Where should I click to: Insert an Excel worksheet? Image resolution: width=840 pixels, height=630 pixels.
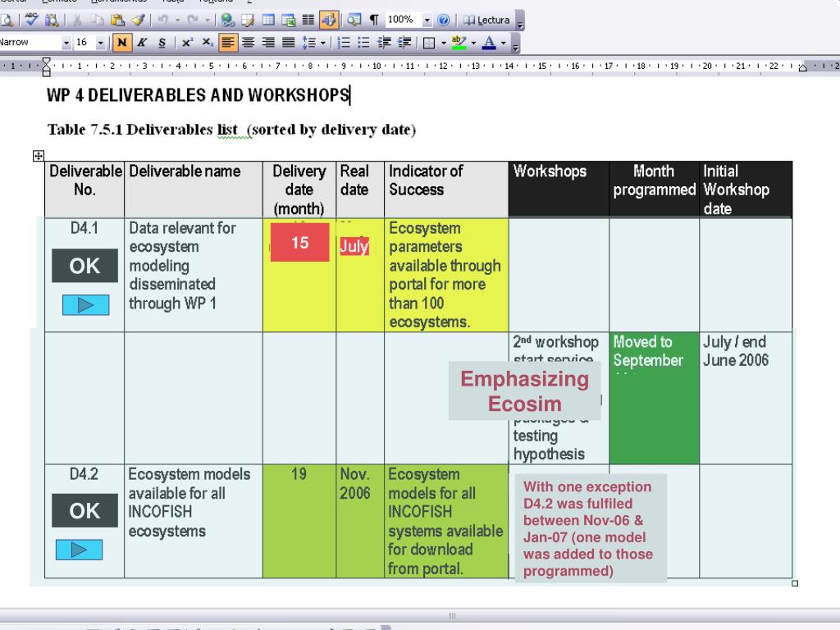[x=288, y=21]
